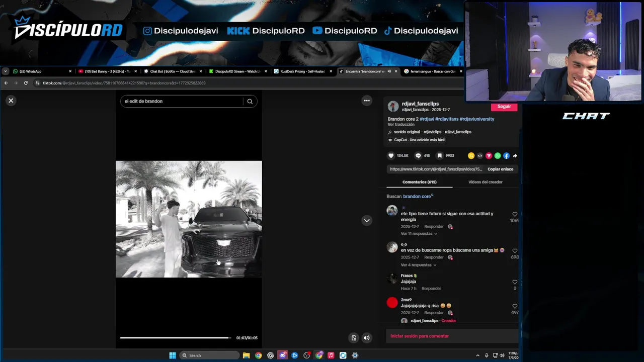Open the three-dot more options menu
This screenshot has width=644, height=362.
[367, 101]
